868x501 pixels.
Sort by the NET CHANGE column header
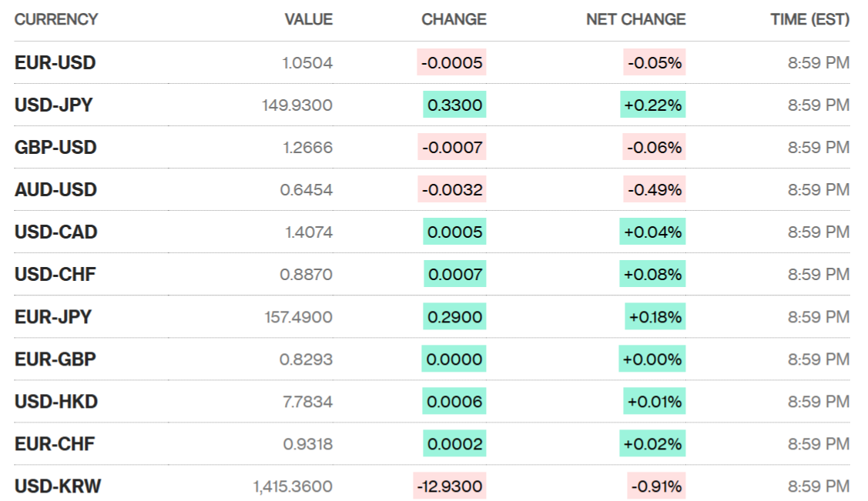coord(635,20)
